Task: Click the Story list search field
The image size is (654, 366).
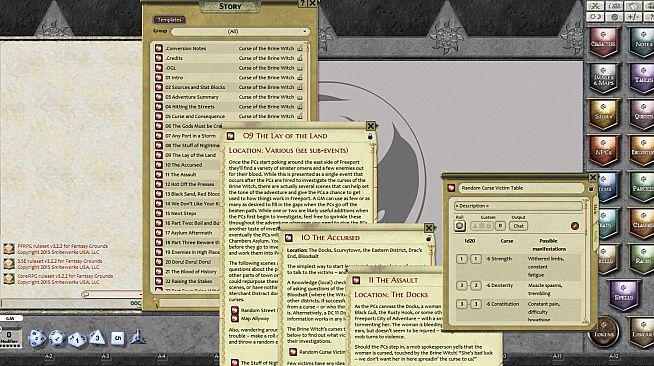Action: point(190,303)
